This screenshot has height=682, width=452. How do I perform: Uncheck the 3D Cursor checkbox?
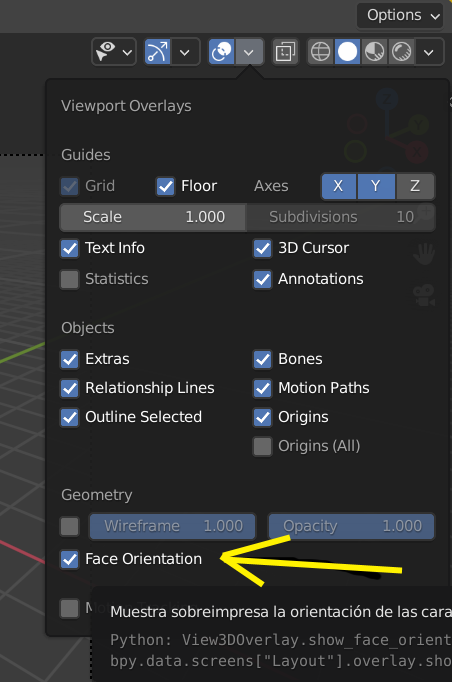262,248
